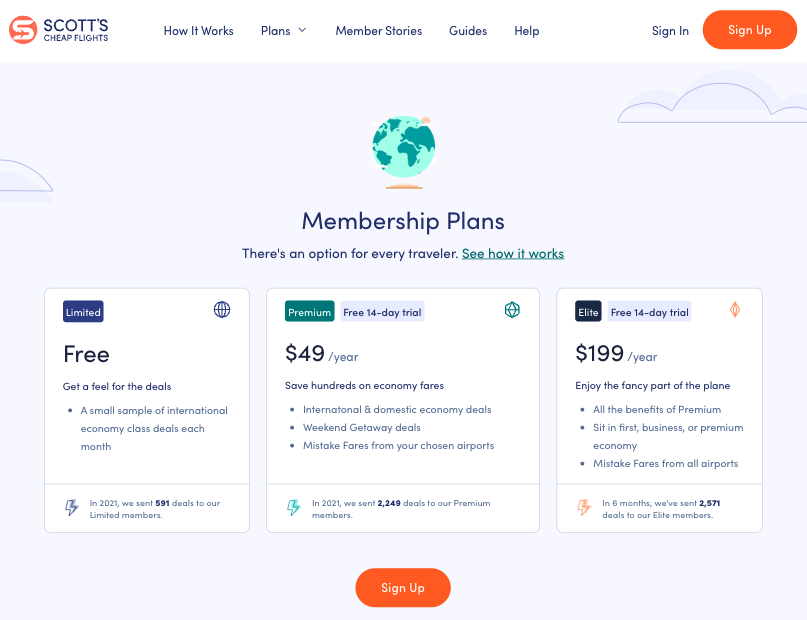Click the globe icon on Limited card

[x=222, y=310]
